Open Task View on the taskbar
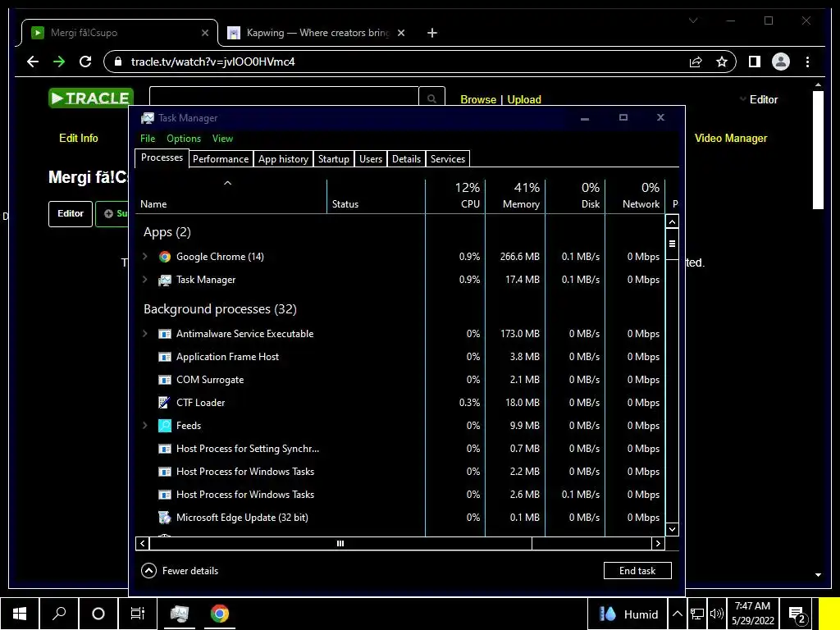The width and height of the screenshot is (840, 630). pyautogui.click(x=138, y=614)
